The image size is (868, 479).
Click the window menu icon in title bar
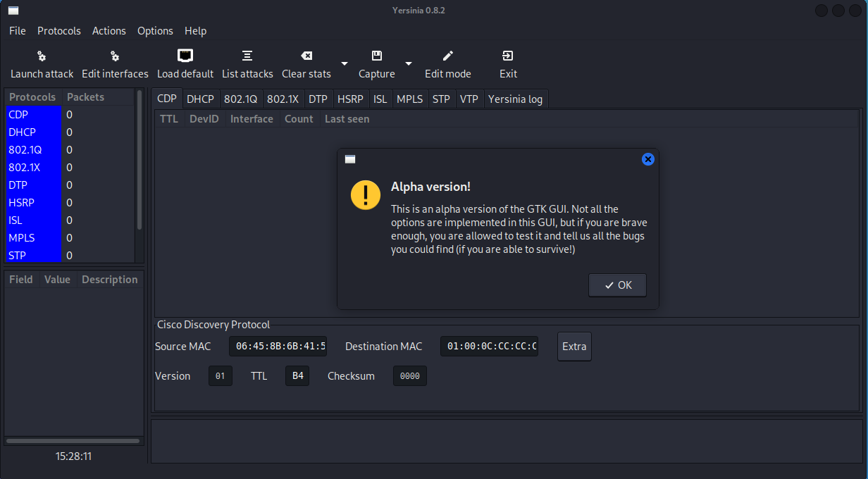pyautogui.click(x=13, y=11)
